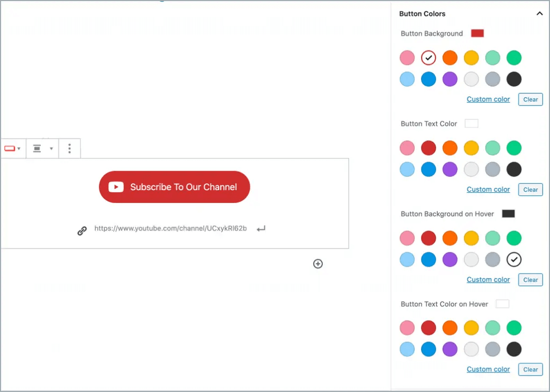The image size is (550, 392).
Task: Click Clear under Button Text Color on Hover
Action: [x=530, y=369]
